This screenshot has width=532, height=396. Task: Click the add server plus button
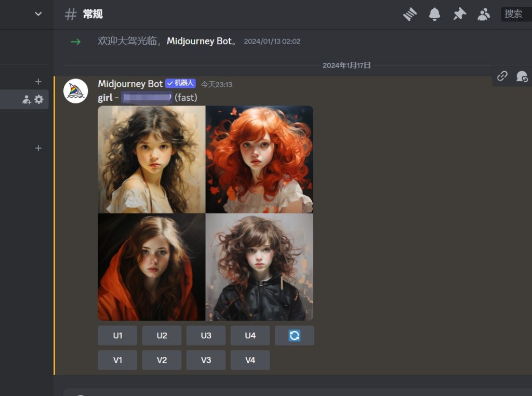pos(38,81)
